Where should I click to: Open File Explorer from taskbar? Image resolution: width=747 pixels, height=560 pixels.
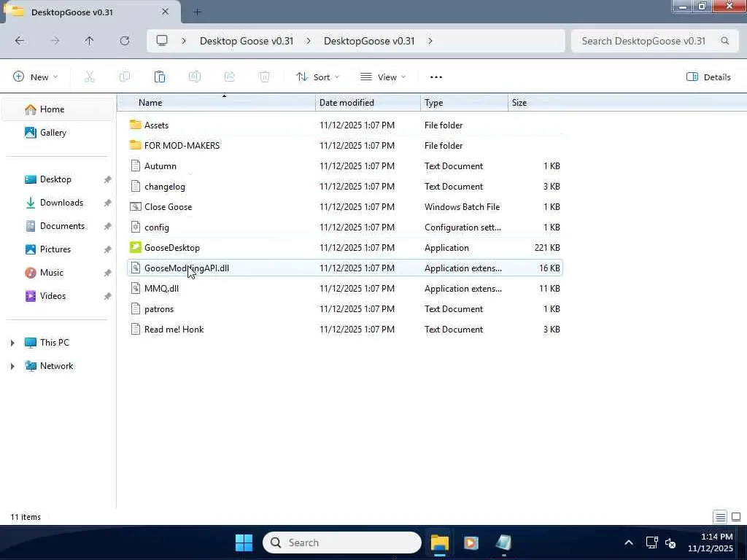coord(440,542)
